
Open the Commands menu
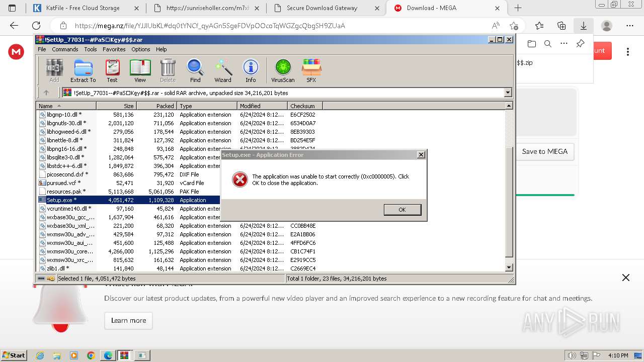coord(65,49)
